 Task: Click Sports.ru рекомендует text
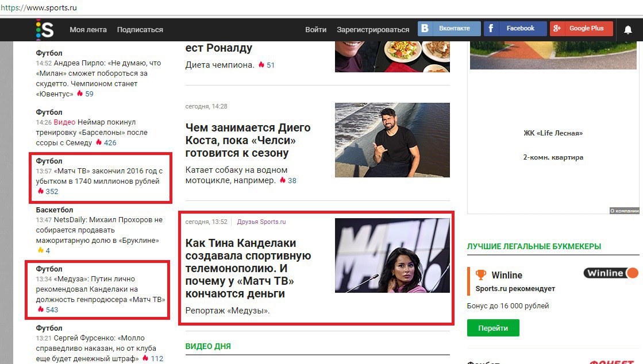tap(515, 289)
